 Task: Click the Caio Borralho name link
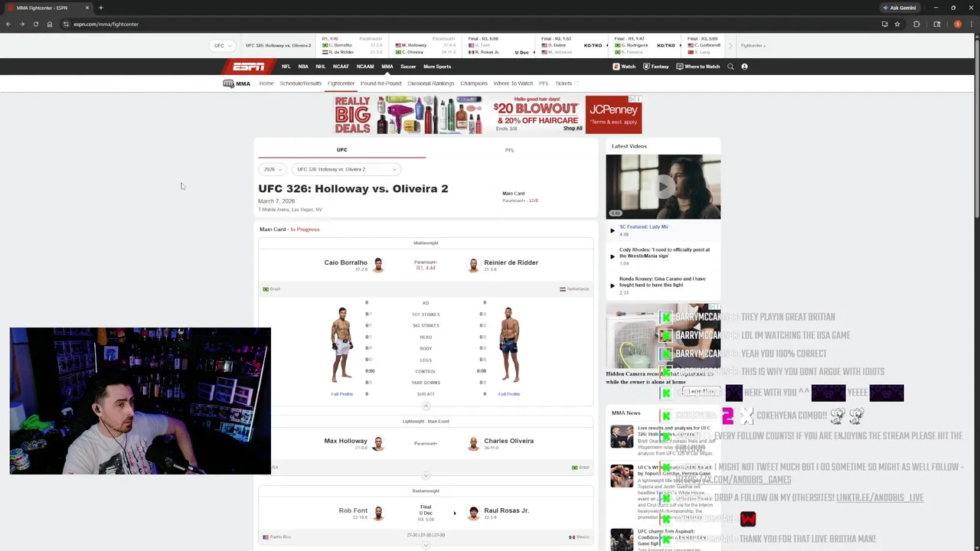coord(345,262)
